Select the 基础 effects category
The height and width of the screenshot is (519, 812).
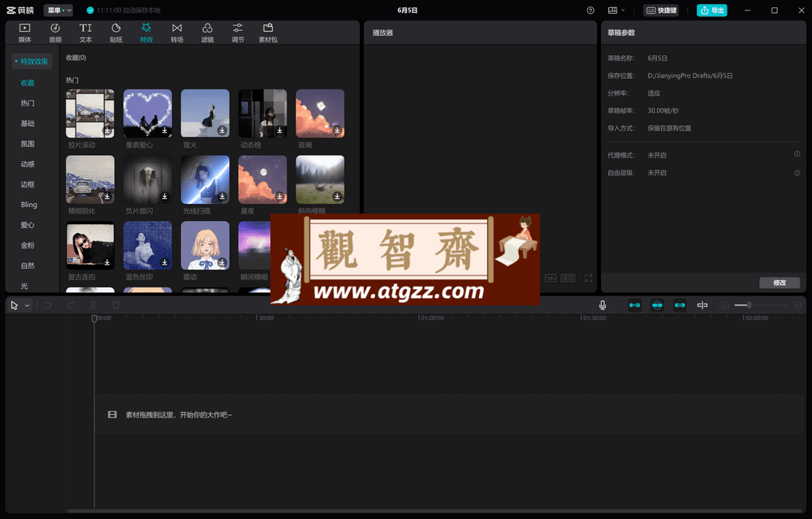tap(28, 123)
